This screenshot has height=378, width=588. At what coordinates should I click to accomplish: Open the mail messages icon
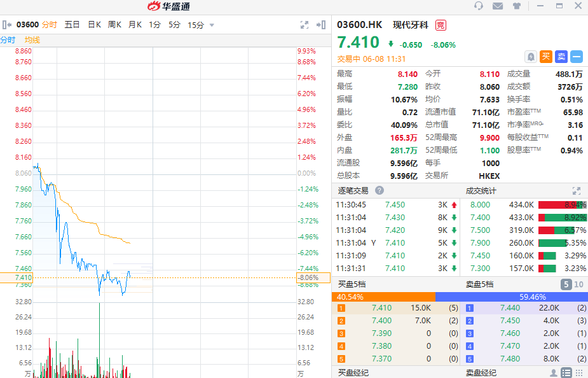click(x=498, y=6)
